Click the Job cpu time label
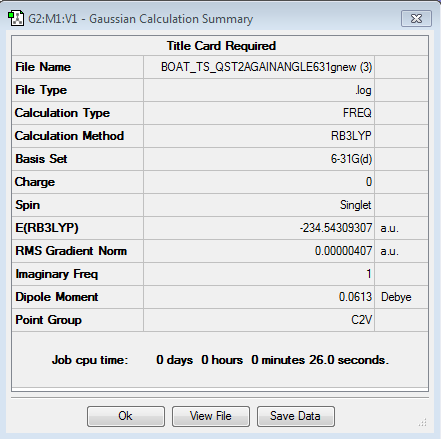Screen dimensions: 441x439 [x=90, y=360]
